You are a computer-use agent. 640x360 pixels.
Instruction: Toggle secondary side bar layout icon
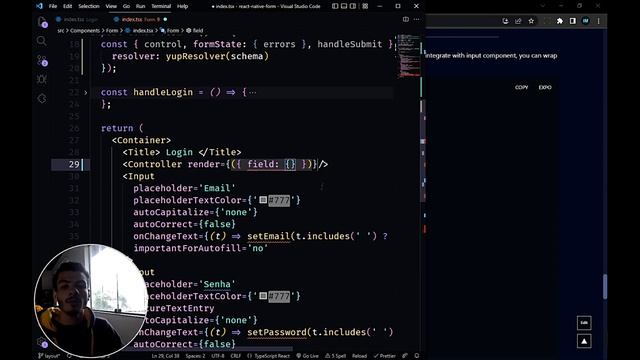(x=353, y=6)
